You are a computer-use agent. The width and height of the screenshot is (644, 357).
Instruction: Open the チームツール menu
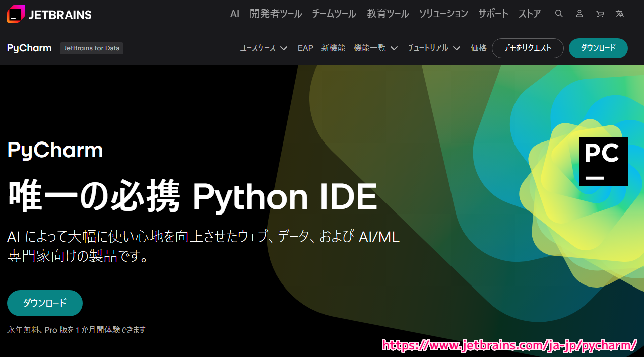tap(334, 14)
